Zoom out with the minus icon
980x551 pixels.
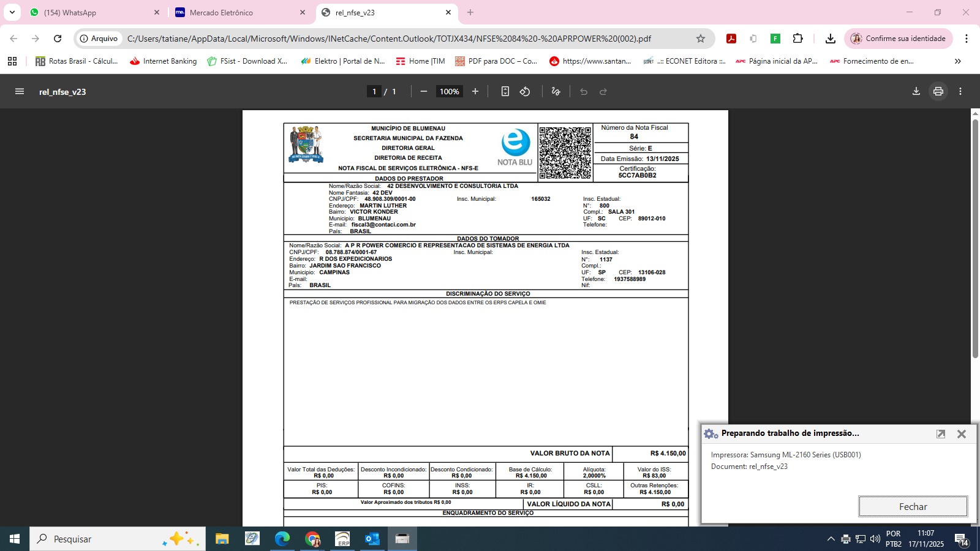(423, 91)
